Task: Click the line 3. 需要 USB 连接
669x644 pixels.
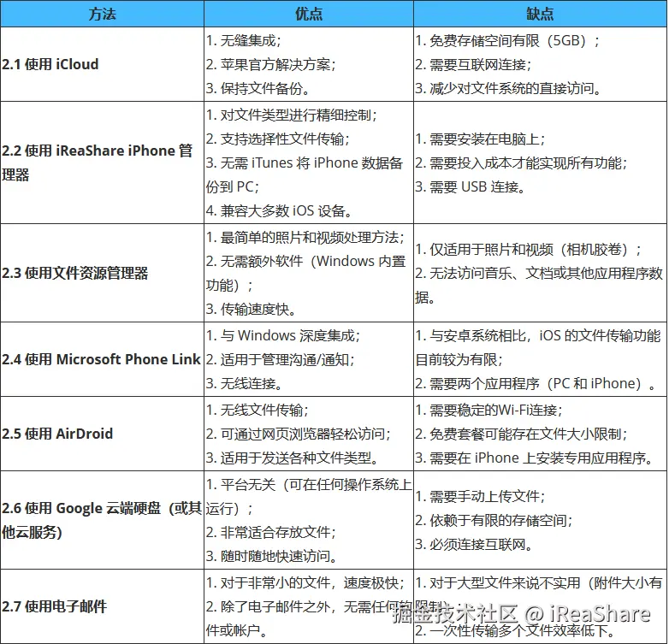Action: pos(471,186)
